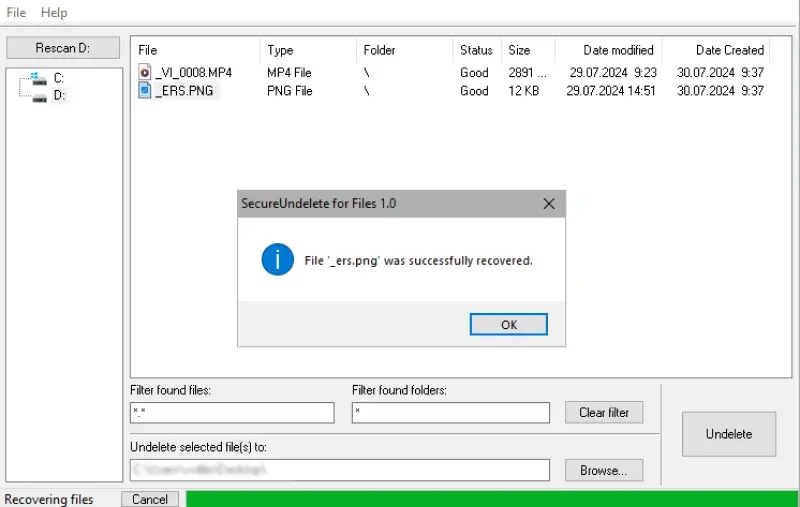Click the '29.07.2024 14:51' modified date
The image size is (800, 507).
point(611,91)
